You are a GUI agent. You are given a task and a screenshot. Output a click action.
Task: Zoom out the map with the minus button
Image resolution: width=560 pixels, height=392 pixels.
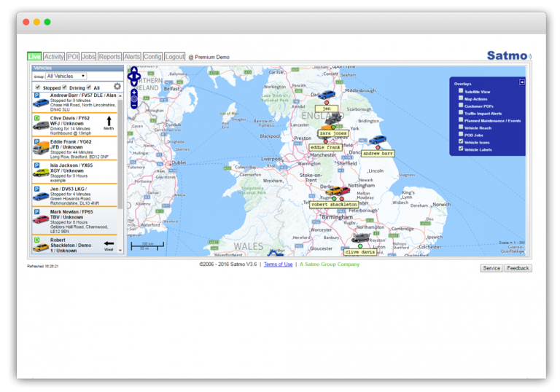tap(134, 106)
